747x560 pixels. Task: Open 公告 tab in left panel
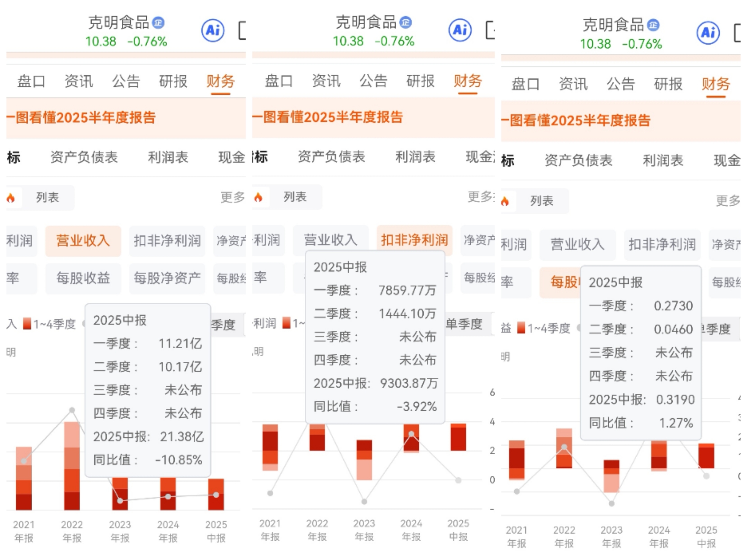click(x=126, y=82)
